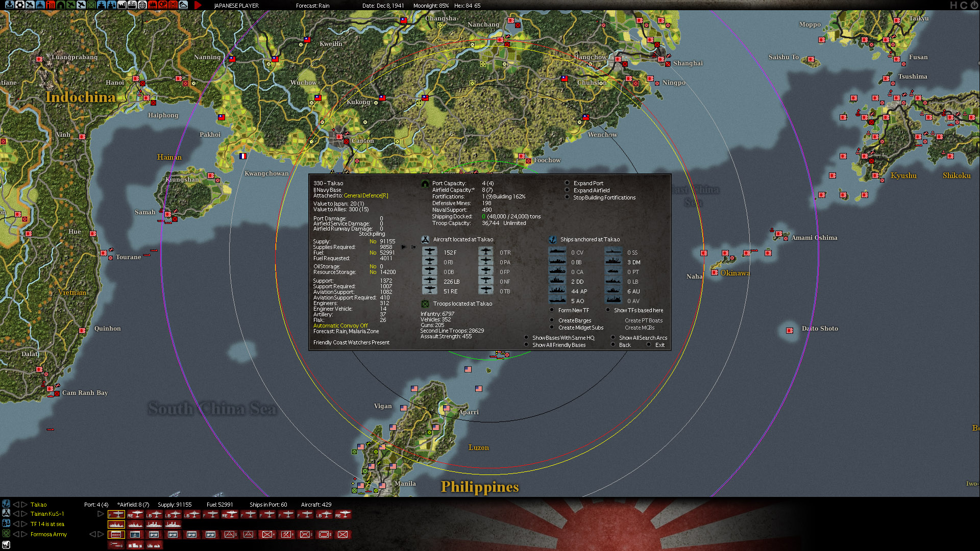
Task: Go to previous task force beside TF 14
Action: [x=16, y=524]
